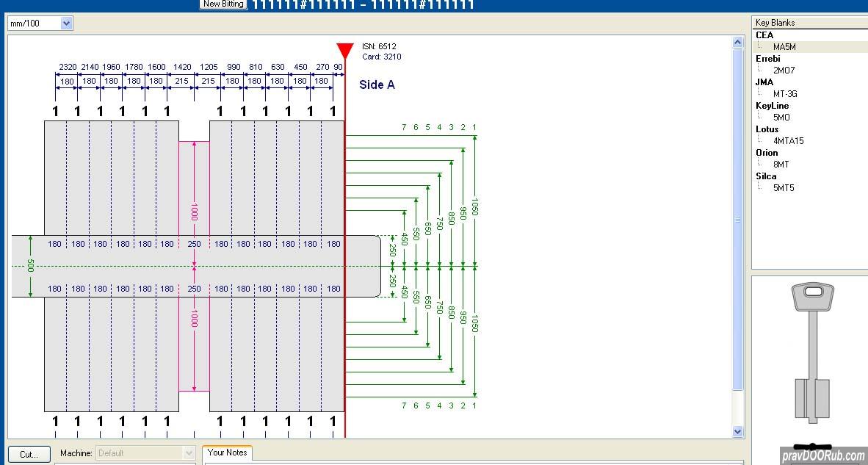The height and width of the screenshot is (465, 868).
Task: Select the 8MT Orion key blank
Action: tap(781, 165)
